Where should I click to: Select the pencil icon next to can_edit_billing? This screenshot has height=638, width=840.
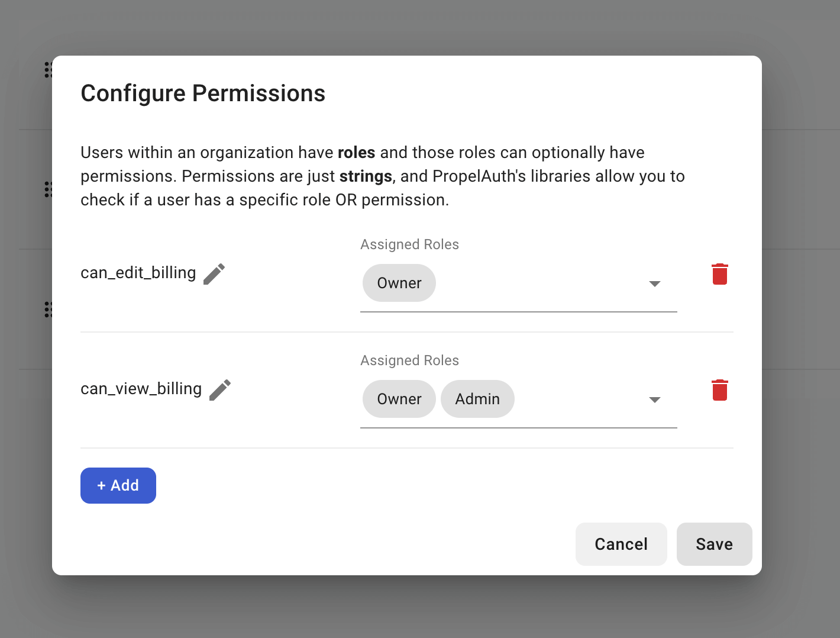214,273
